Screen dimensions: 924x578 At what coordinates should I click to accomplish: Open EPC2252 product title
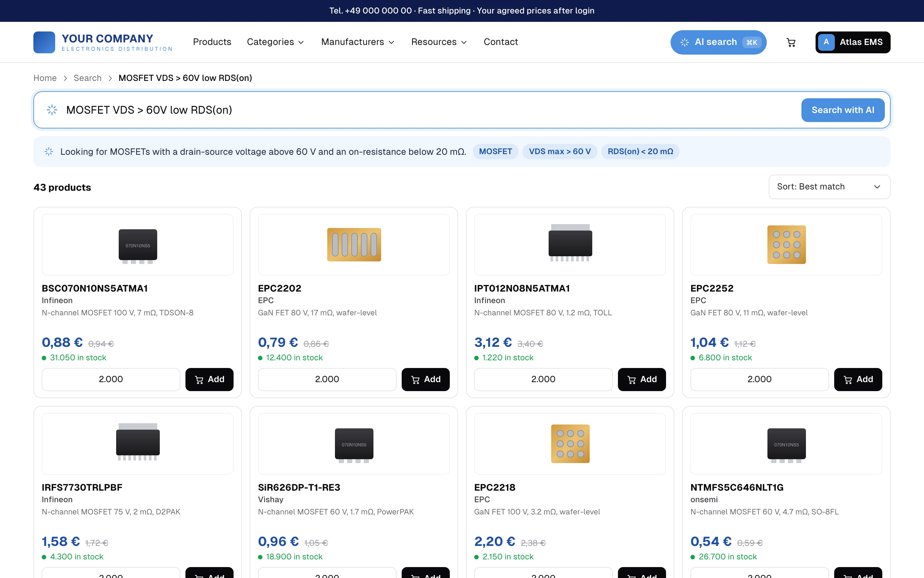pyautogui.click(x=712, y=288)
